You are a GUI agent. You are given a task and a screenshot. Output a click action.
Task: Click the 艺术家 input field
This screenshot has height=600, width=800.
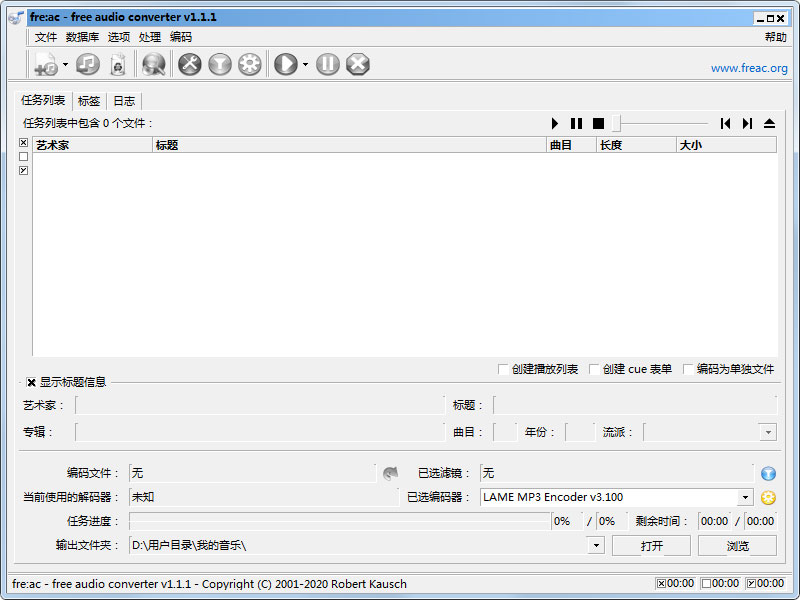(260, 405)
